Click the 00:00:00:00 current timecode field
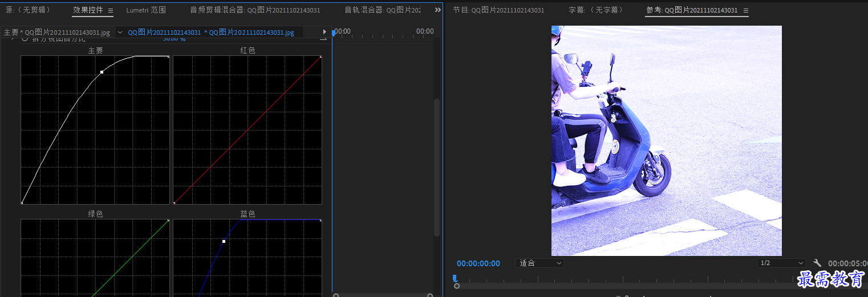Viewport: 868px width, 297px height. (478, 263)
